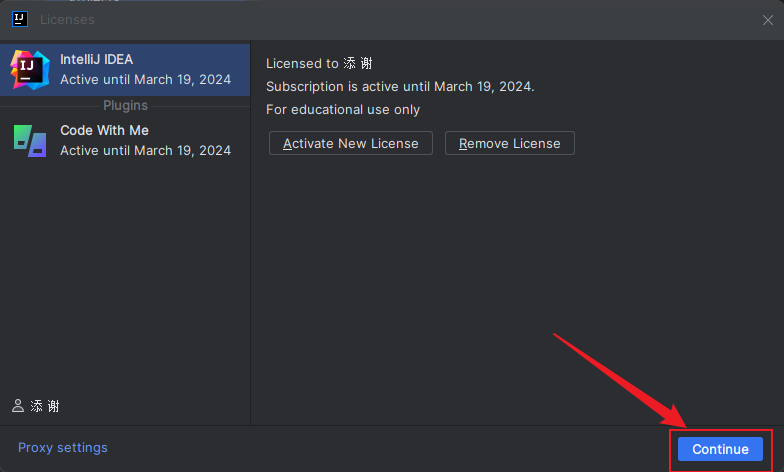Click the IJ icon in title bar

(20, 20)
